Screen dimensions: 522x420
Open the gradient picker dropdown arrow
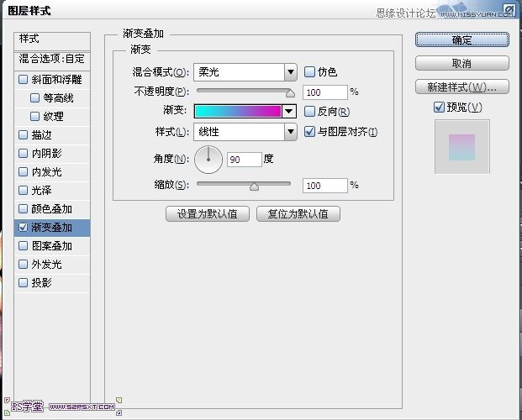tap(289, 112)
